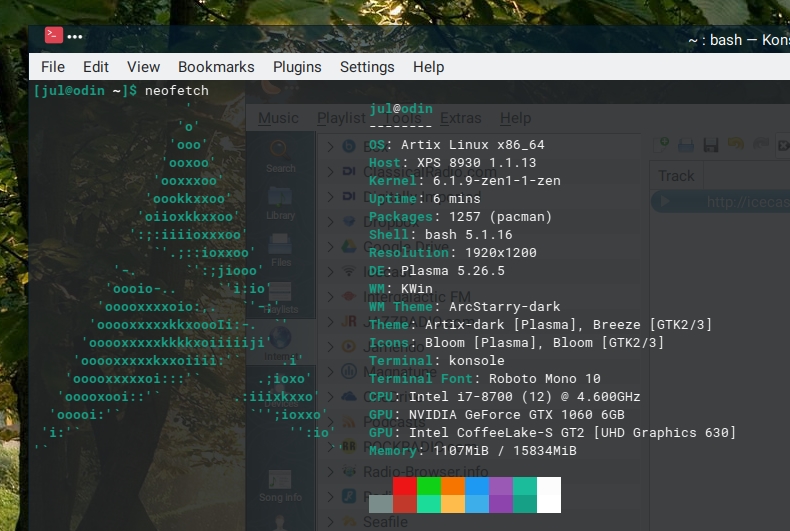Expand the Radio-Browser.info tree entry
Image resolution: width=790 pixels, height=531 pixels.
pyautogui.click(x=330, y=471)
